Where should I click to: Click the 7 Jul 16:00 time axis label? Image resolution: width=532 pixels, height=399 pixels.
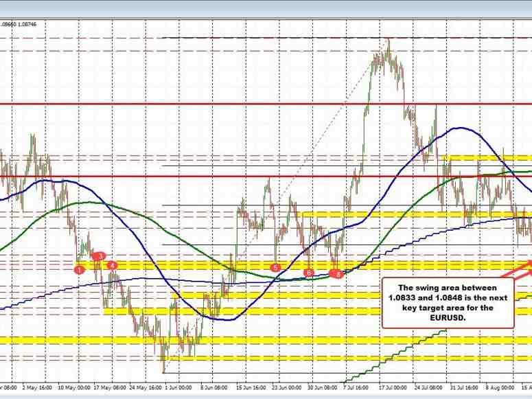[x=356, y=387]
